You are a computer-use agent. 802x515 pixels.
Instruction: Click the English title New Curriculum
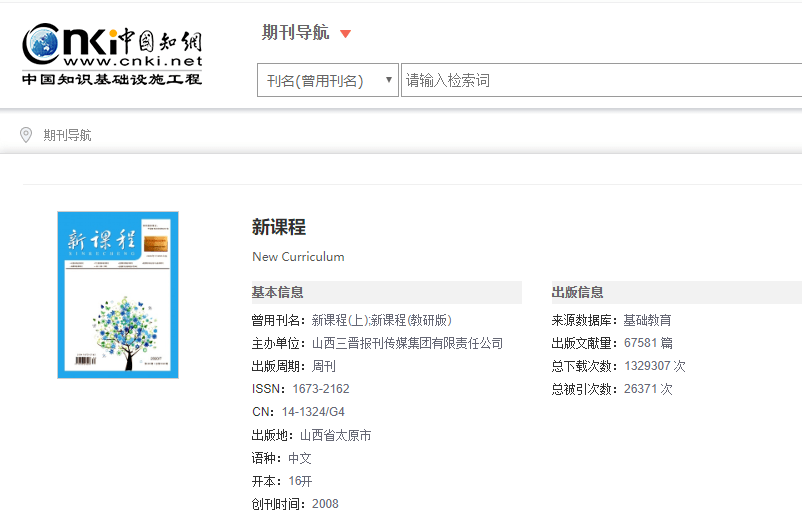tap(298, 257)
